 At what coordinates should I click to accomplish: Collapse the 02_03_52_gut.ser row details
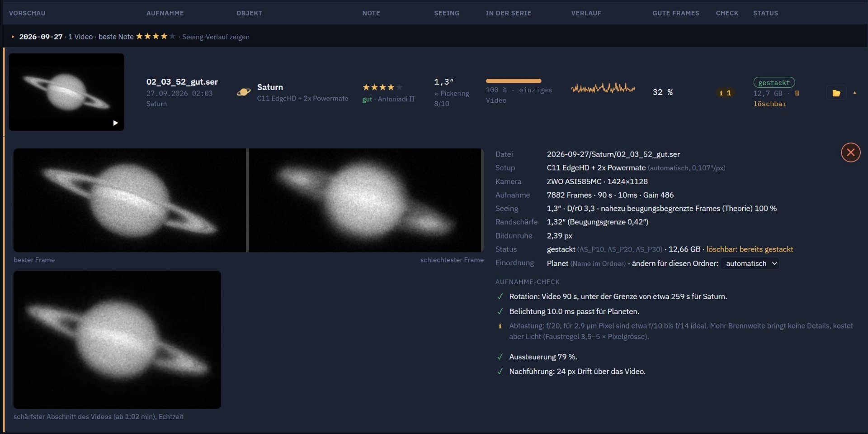pos(854,93)
